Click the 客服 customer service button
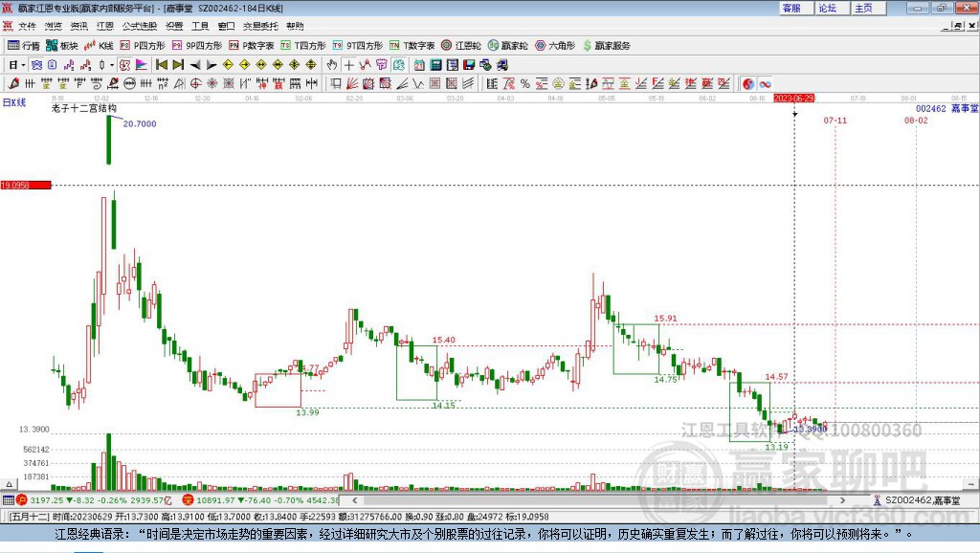980x553 pixels. coord(791,8)
